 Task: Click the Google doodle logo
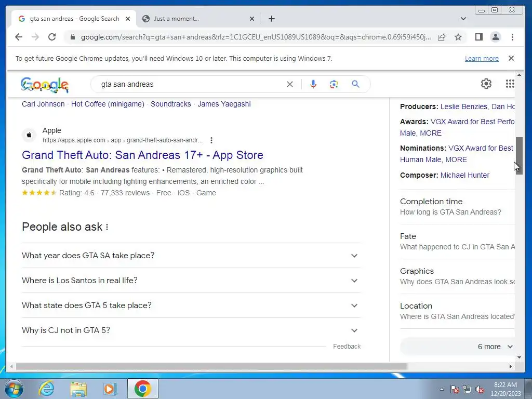pyautogui.click(x=45, y=85)
